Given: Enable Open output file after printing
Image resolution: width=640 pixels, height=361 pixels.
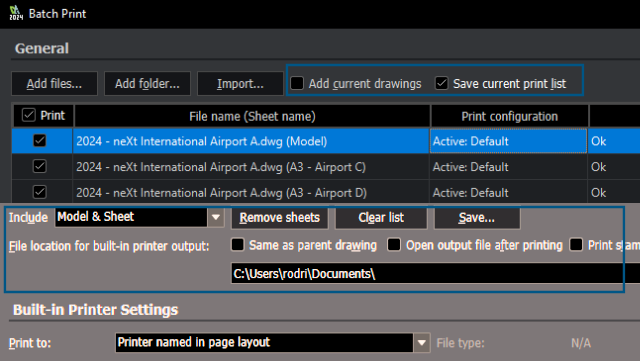Looking at the screenshot, I should [x=394, y=245].
